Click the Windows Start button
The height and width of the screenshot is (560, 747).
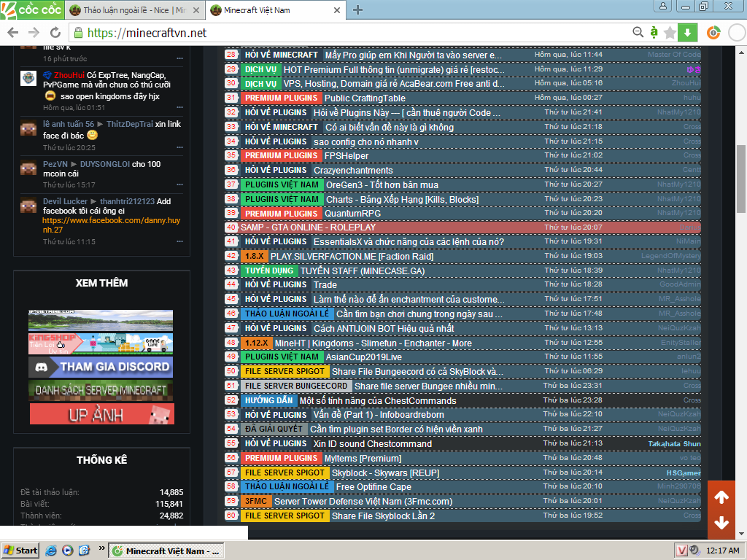pyautogui.click(x=20, y=551)
